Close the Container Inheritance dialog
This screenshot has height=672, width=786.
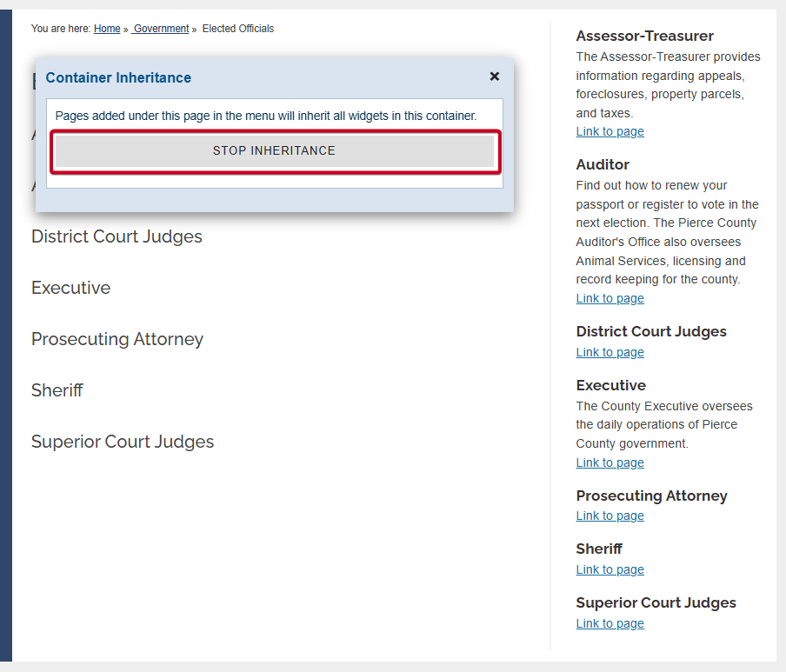[x=494, y=77]
